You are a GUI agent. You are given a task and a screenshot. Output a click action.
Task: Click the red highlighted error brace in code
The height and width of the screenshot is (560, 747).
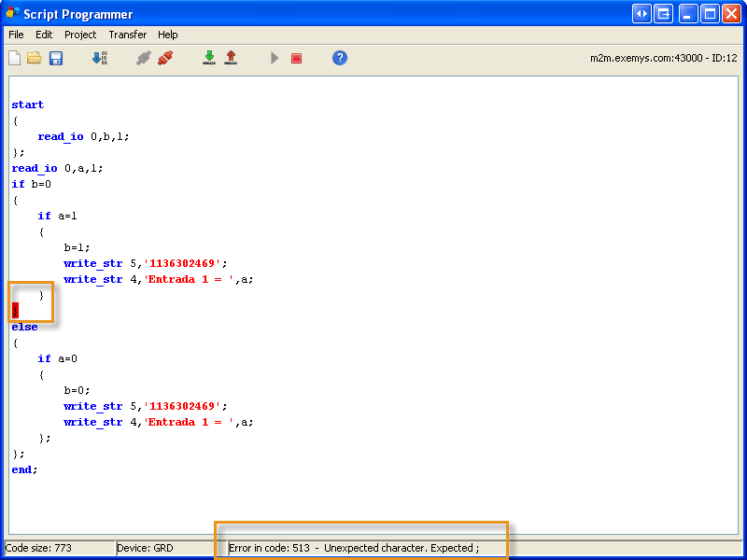tap(15, 311)
